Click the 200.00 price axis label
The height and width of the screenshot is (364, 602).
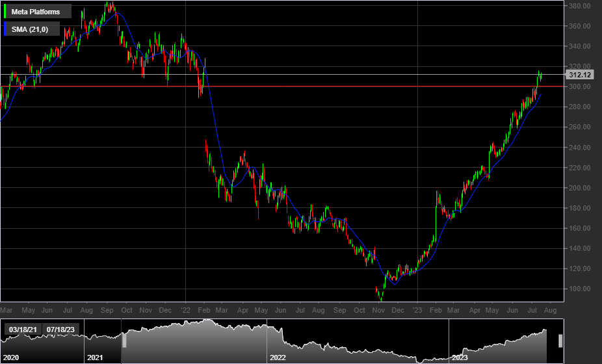578,188
